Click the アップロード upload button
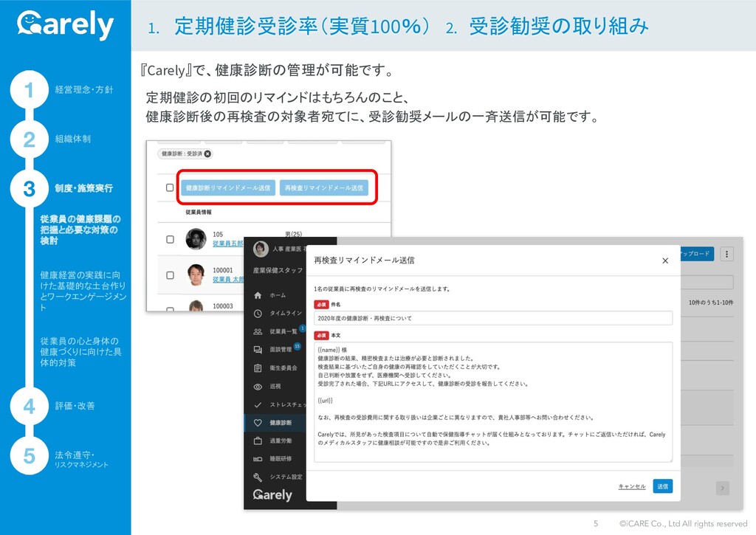Image resolution: width=756 pixels, height=535 pixels. [x=697, y=254]
